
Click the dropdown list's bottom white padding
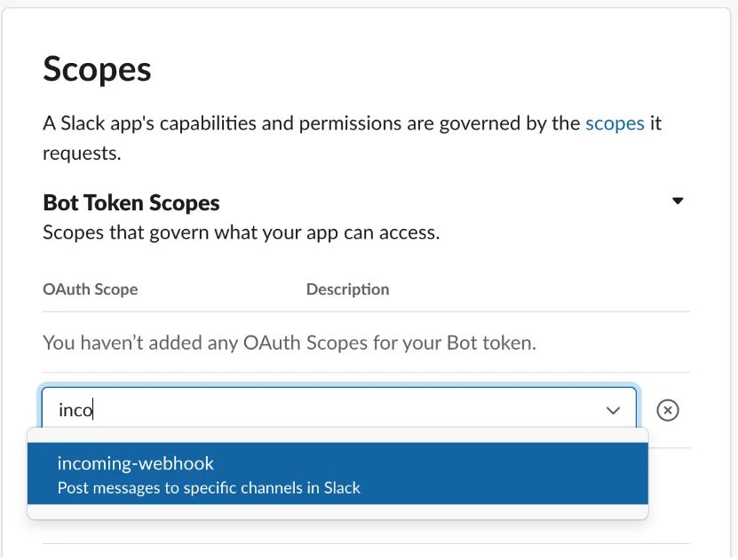[x=337, y=511]
